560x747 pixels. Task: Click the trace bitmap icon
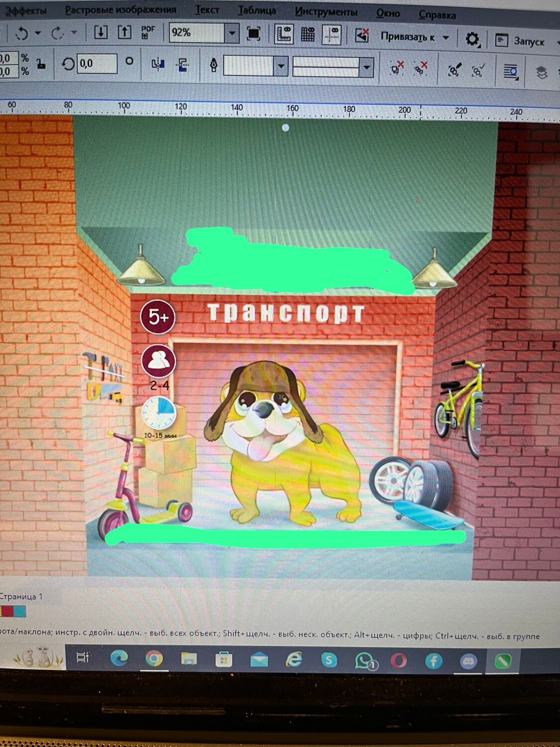coord(478,71)
